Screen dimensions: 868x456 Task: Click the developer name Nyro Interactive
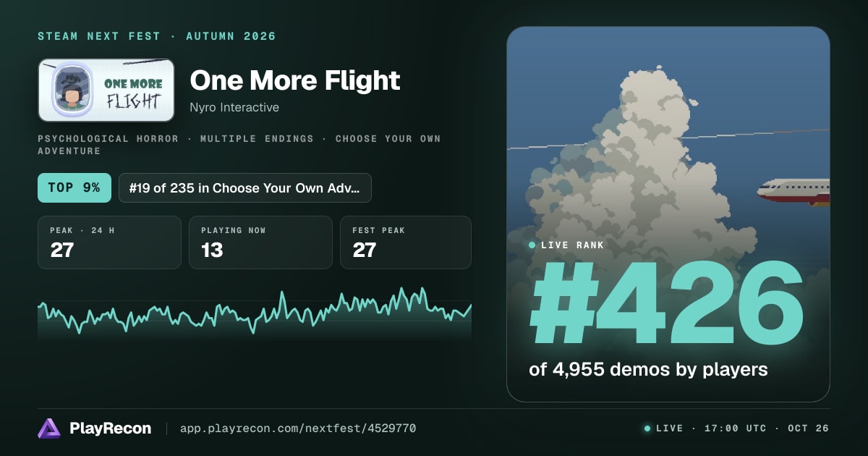pyautogui.click(x=234, y=107)
